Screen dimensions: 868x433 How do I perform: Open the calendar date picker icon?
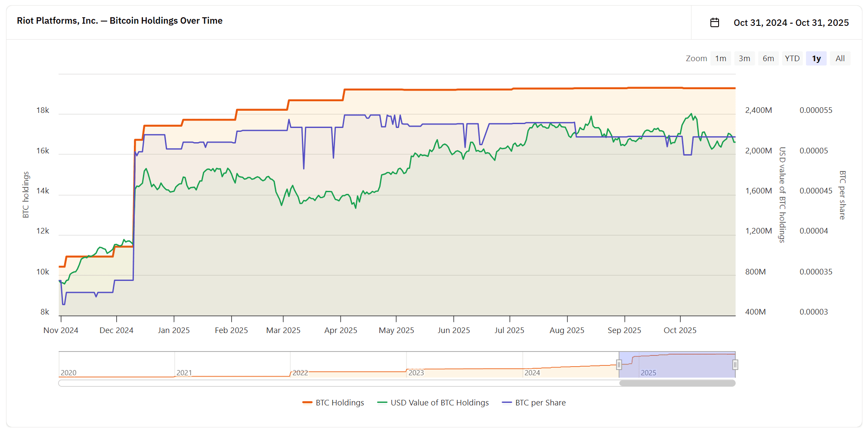pos(716,22)
